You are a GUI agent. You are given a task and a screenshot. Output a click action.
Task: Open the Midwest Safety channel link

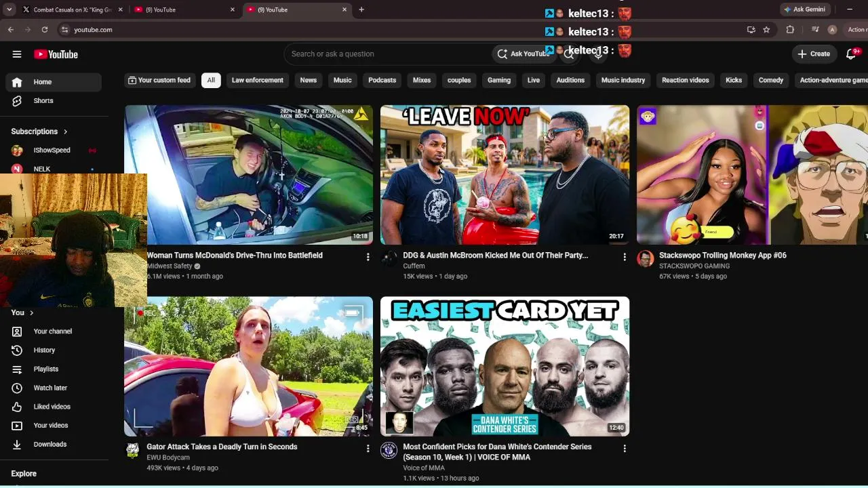[170, 266]
